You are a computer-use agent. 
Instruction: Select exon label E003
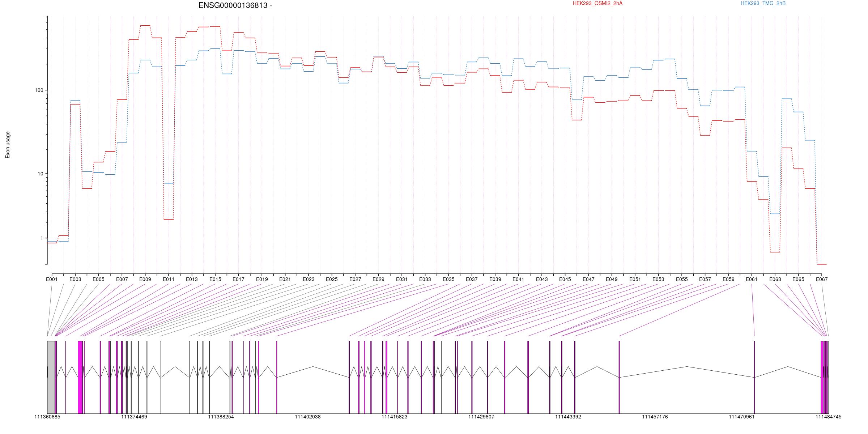(75, 279)
